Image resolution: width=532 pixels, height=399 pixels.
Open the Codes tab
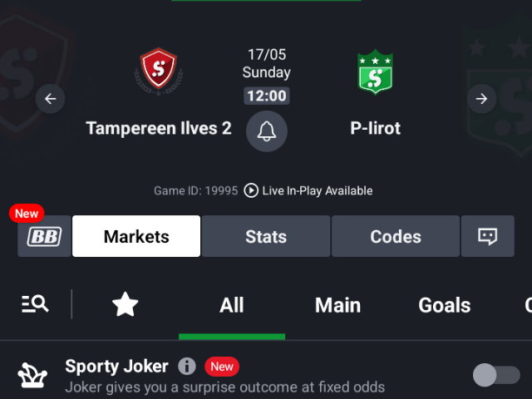point(396,236)
